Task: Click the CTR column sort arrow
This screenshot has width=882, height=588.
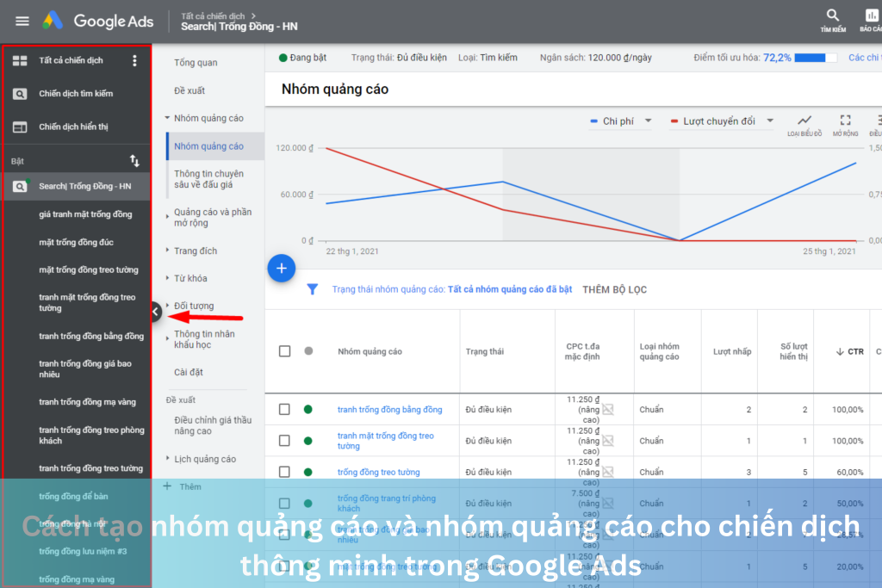Action: pos(839,352)
